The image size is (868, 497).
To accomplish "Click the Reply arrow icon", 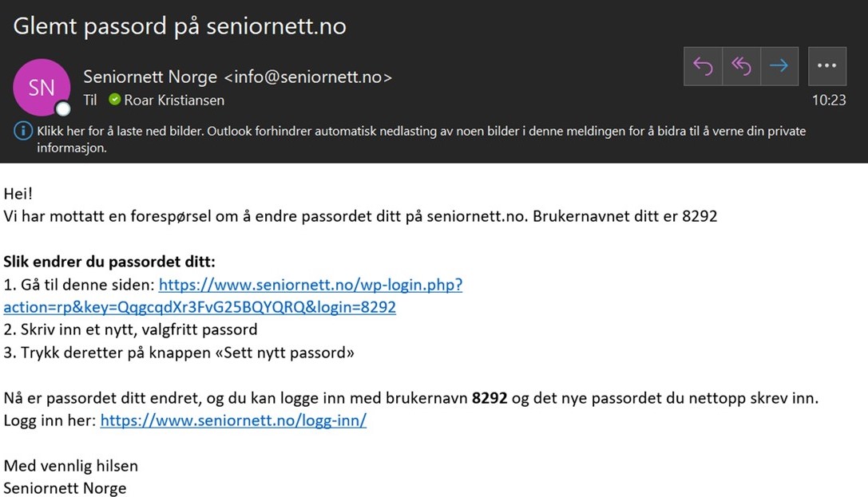I will click(704, 66).
